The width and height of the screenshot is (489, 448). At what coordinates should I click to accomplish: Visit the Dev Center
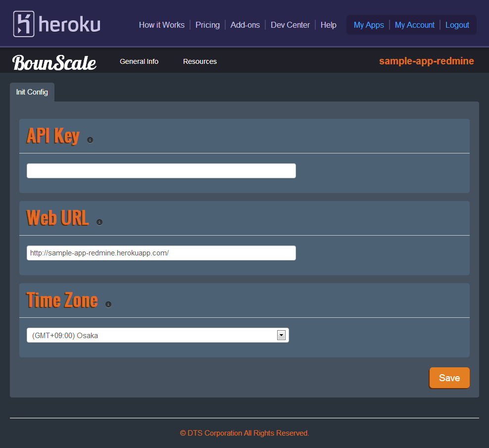point(290,25)
